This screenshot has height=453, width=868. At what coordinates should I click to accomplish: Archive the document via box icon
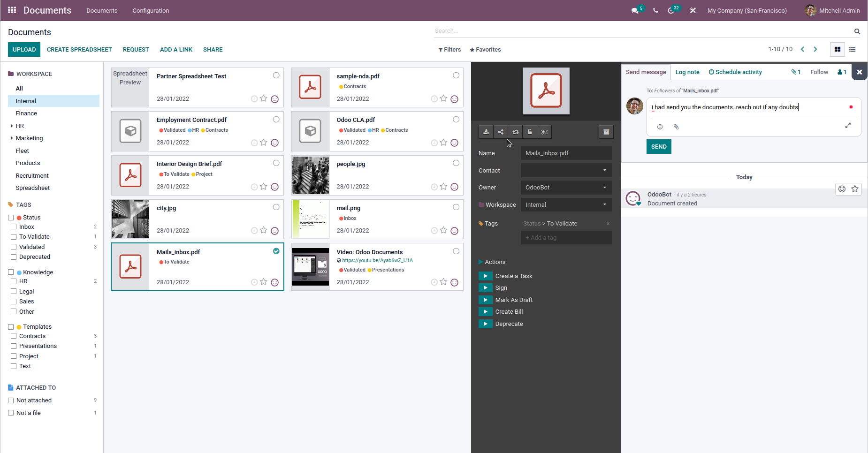(606, 132)
